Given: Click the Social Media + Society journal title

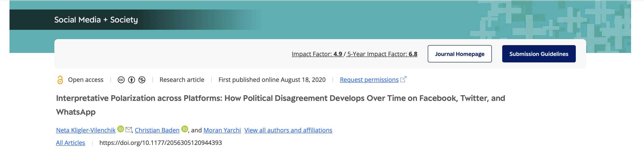Looking at the screenshot, I should click(x=96, y=20).
